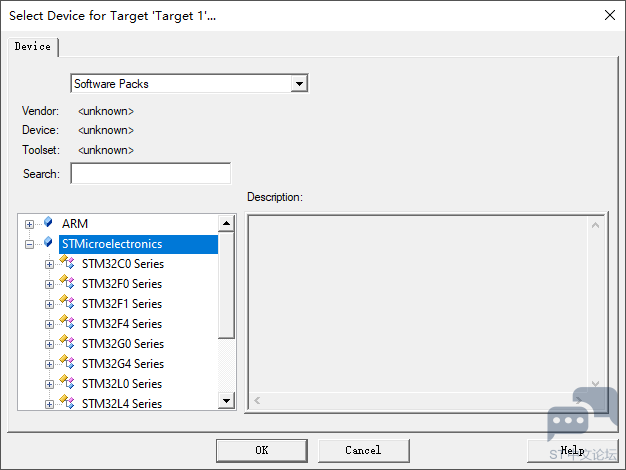The height and width of the screenshot is (470, 626).
Task: Expand the STM32F1 Series node
Action: (x=49, y=304)
